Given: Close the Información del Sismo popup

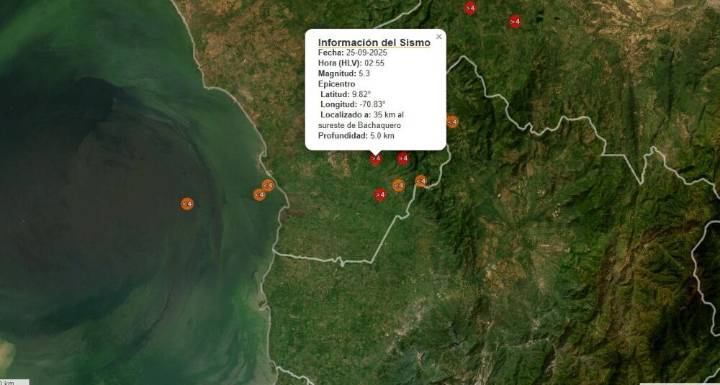Looking at the screenshot, I should click(x=439, y=37).
